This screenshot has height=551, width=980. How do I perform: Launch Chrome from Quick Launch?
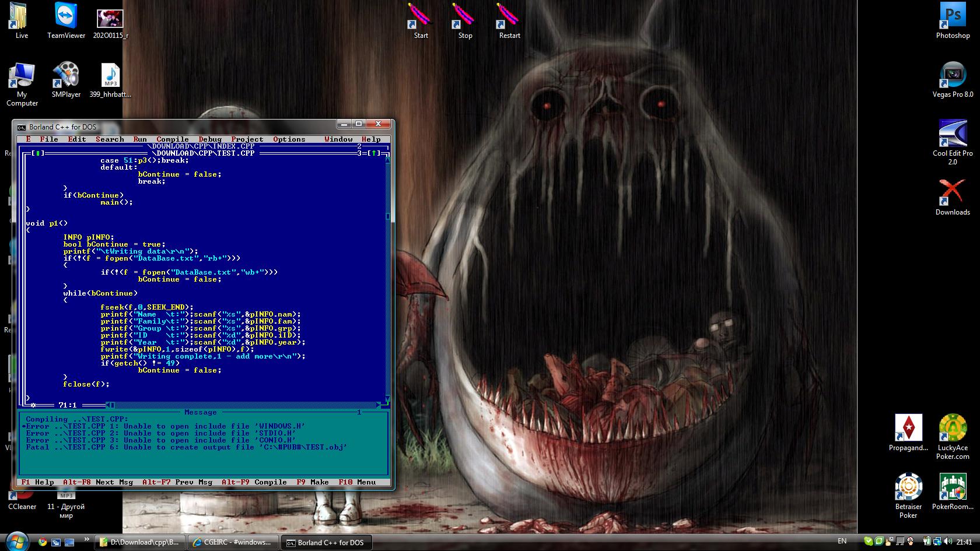pos(43,542)
